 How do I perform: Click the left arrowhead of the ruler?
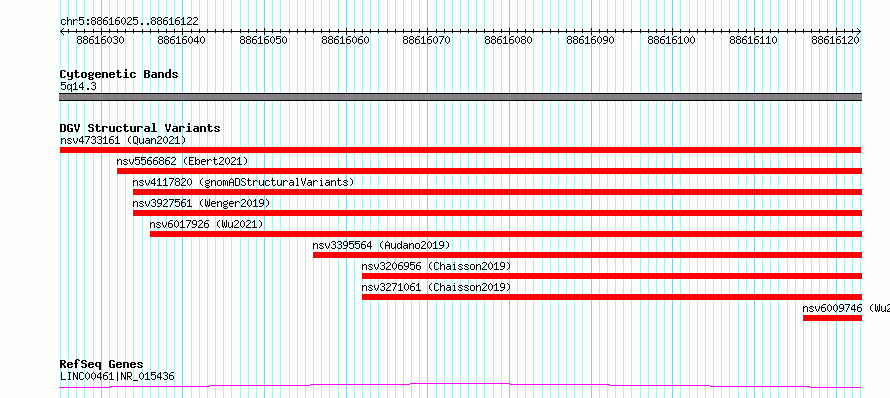point(62,32)
